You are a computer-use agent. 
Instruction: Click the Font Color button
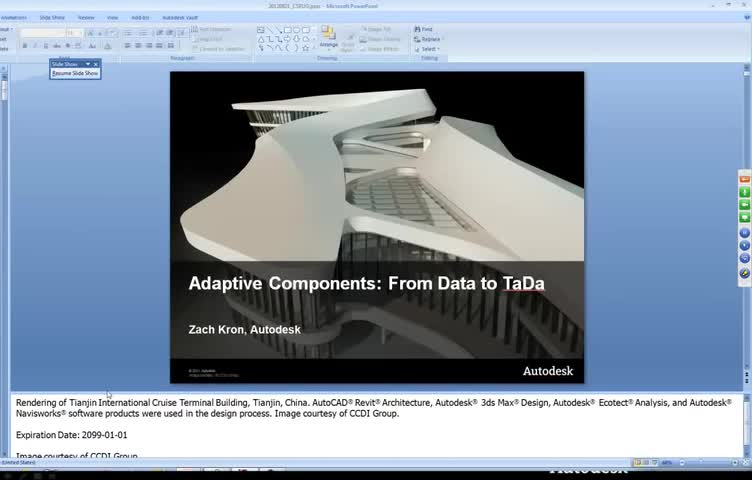coord(108,46)
